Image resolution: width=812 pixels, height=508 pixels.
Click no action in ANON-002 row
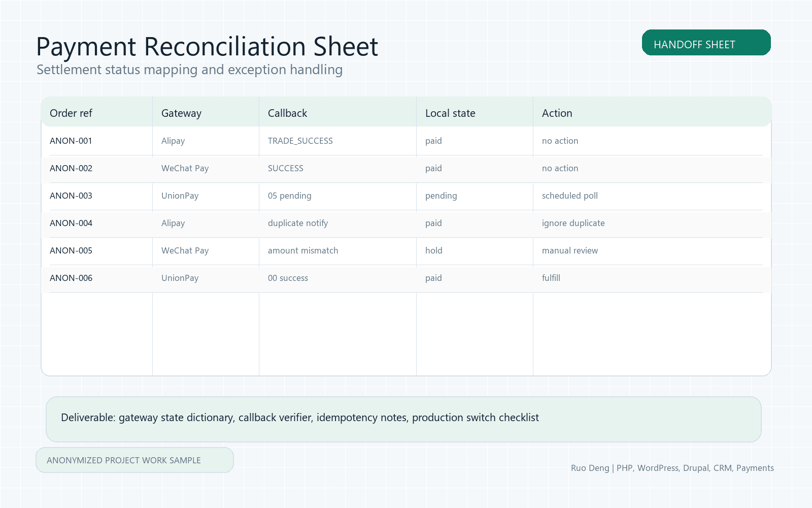(560, 168)
